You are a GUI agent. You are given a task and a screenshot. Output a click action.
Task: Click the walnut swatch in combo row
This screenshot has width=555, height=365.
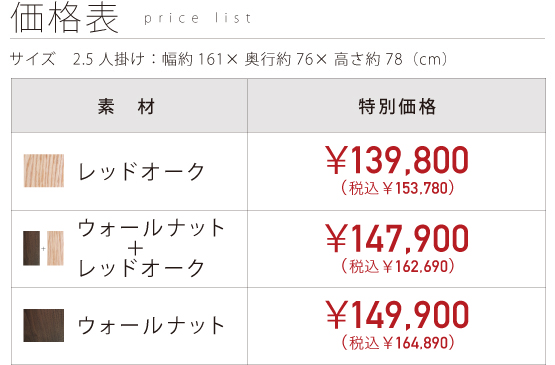click(32, 248)
